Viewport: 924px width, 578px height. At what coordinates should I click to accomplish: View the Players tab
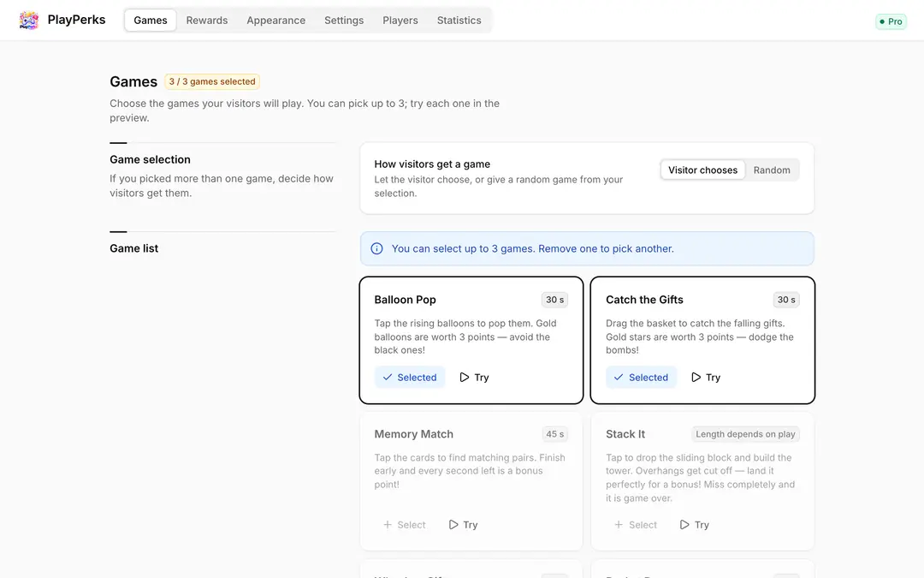click(400, 20)
